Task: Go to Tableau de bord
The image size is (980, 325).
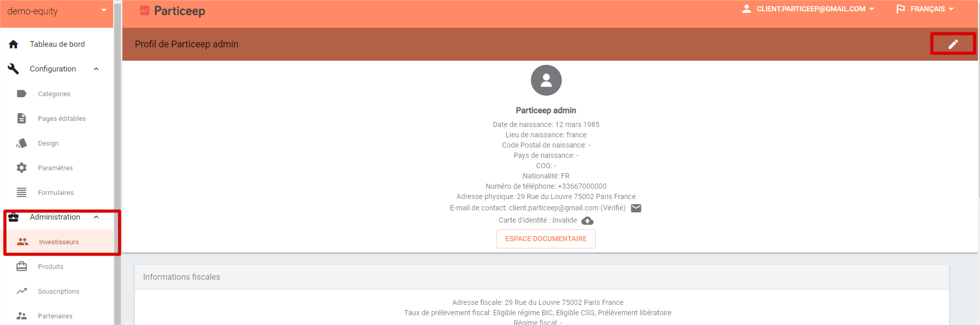Action: pyautogui.click(x=57, y=44)
